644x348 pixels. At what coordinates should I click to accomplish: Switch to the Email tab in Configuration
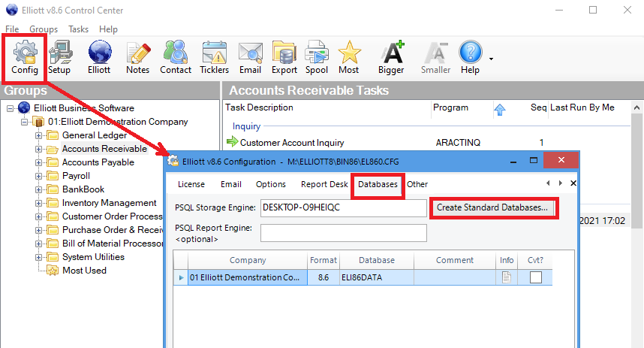point(231,184)
